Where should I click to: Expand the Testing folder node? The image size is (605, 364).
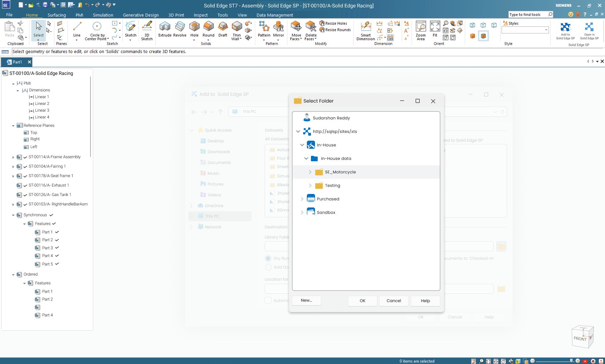(310, 186)
